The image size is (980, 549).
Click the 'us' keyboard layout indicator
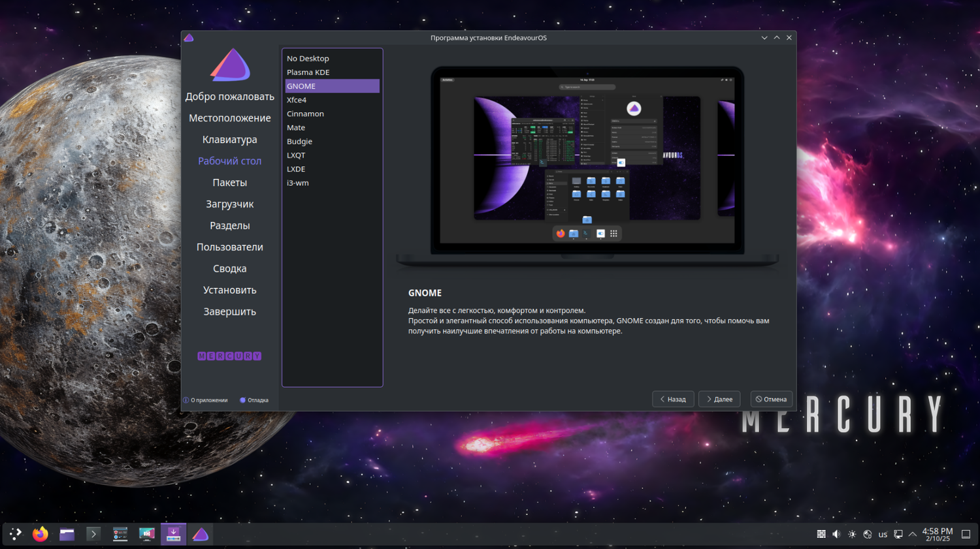tap(883, 535)
